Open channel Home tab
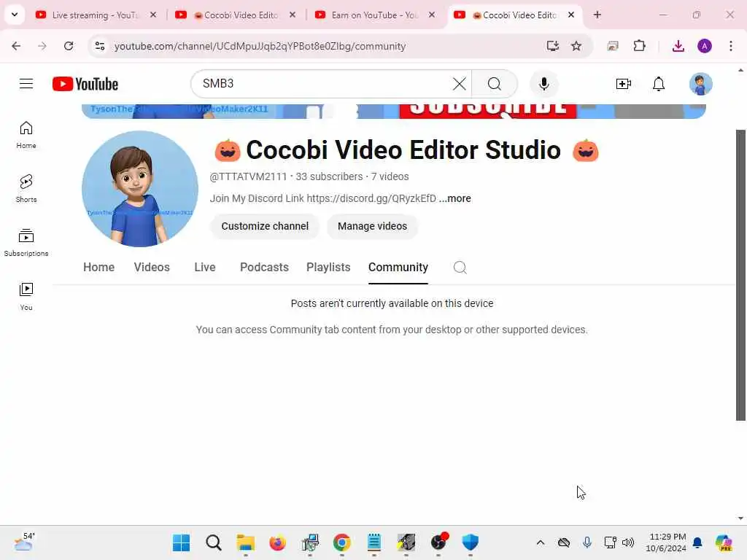 [98, 267]
